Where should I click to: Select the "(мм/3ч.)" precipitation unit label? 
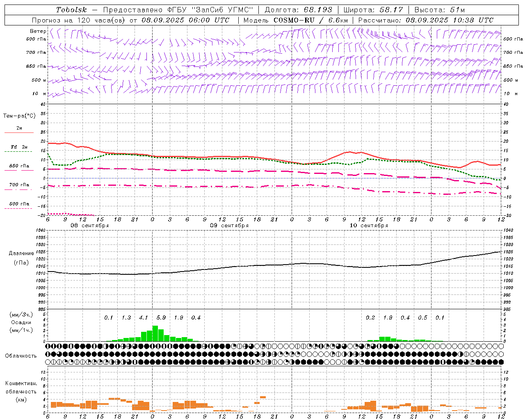click(21, 315)
